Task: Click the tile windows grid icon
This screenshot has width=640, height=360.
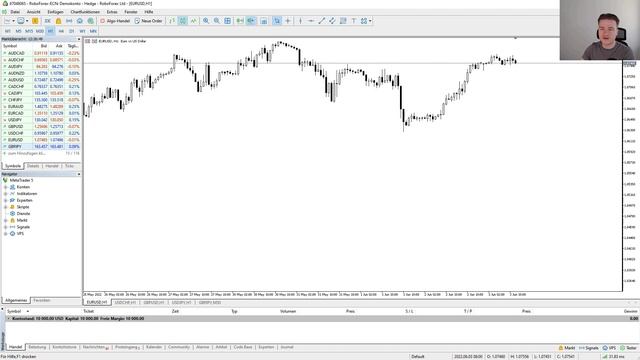Action: [x=228, y=21]
